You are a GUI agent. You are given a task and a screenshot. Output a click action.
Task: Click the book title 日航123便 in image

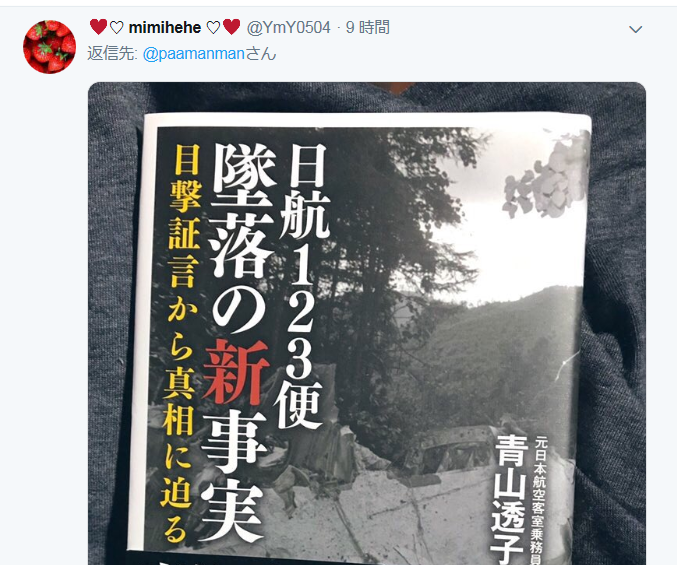[x=303, y=286]
